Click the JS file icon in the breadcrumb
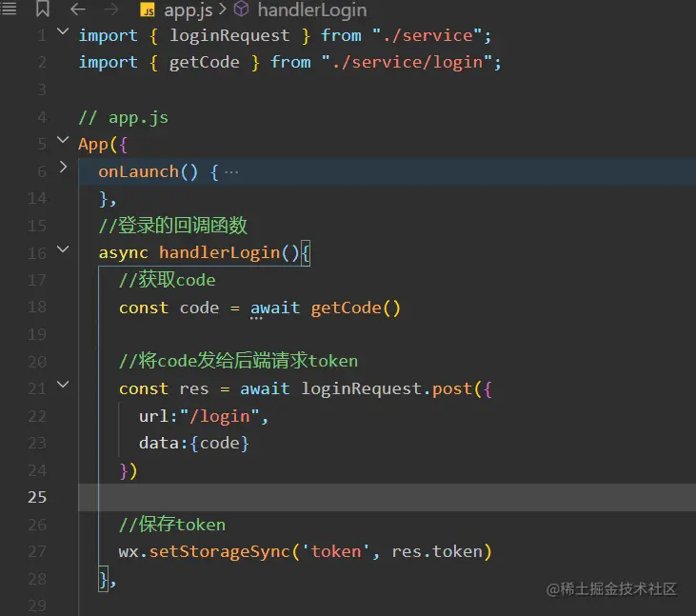This screenshot has height=616, width=696. [148, 10]
